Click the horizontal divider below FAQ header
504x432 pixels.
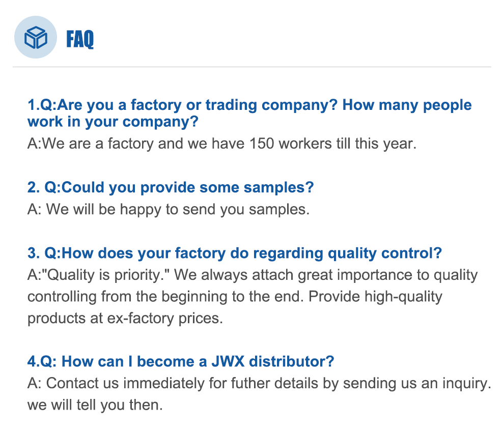(252, 67)
